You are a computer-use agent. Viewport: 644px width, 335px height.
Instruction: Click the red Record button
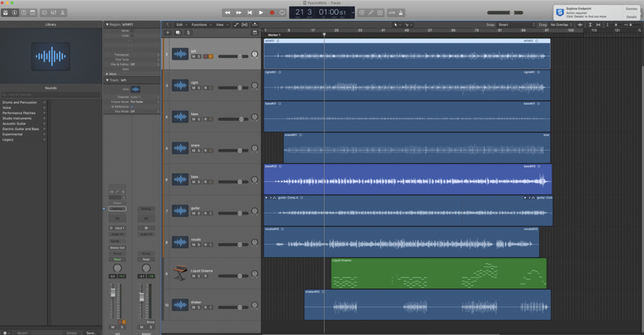[272, 13]
